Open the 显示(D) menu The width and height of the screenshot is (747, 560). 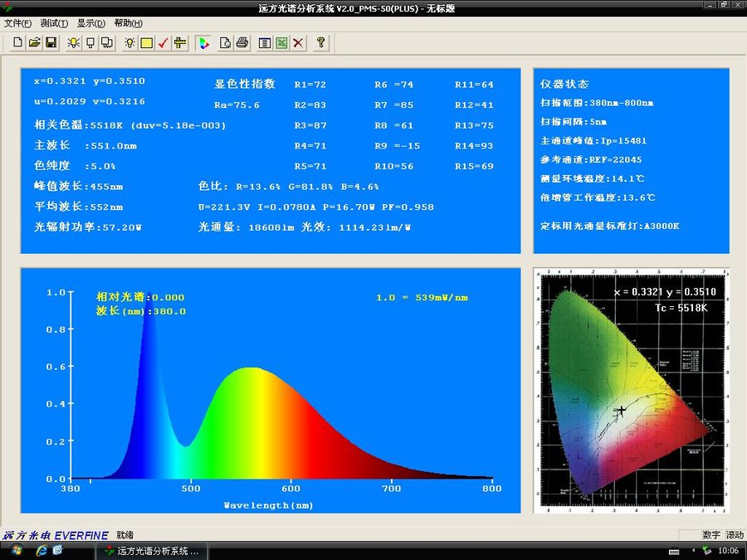(90, 23)
